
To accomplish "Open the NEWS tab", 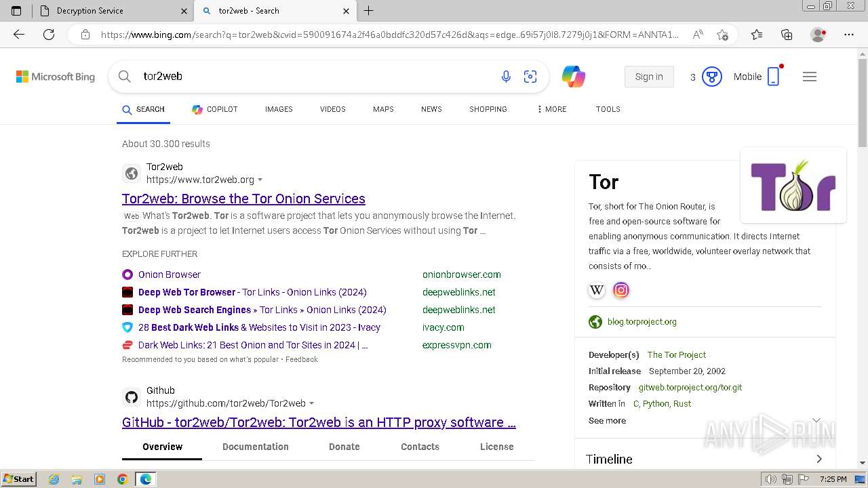I will tap(431, 109).
